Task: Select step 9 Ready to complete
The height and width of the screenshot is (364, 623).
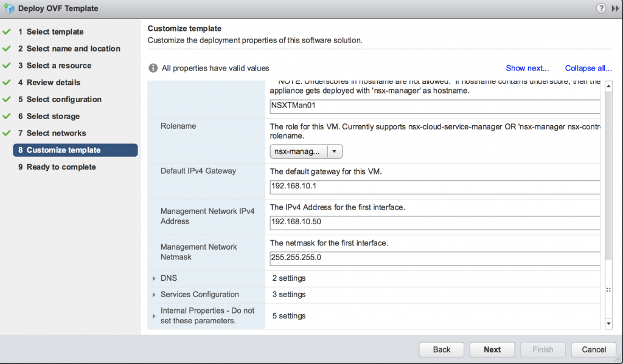Action: (57, 167)
